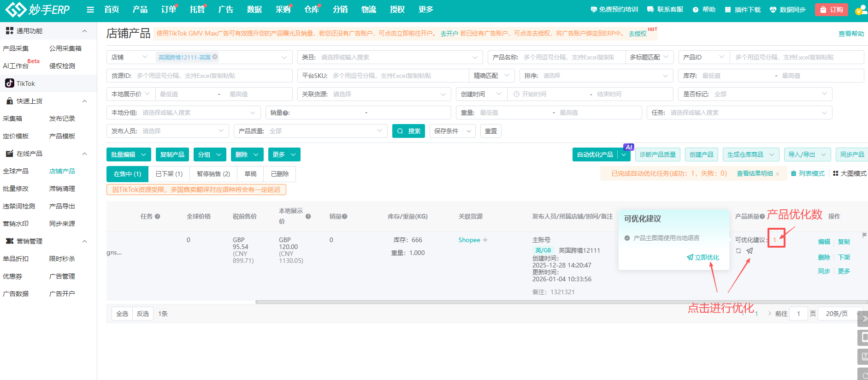Click the plus icon next to Shopee
The image size is (868, 380).
[485, 240]
